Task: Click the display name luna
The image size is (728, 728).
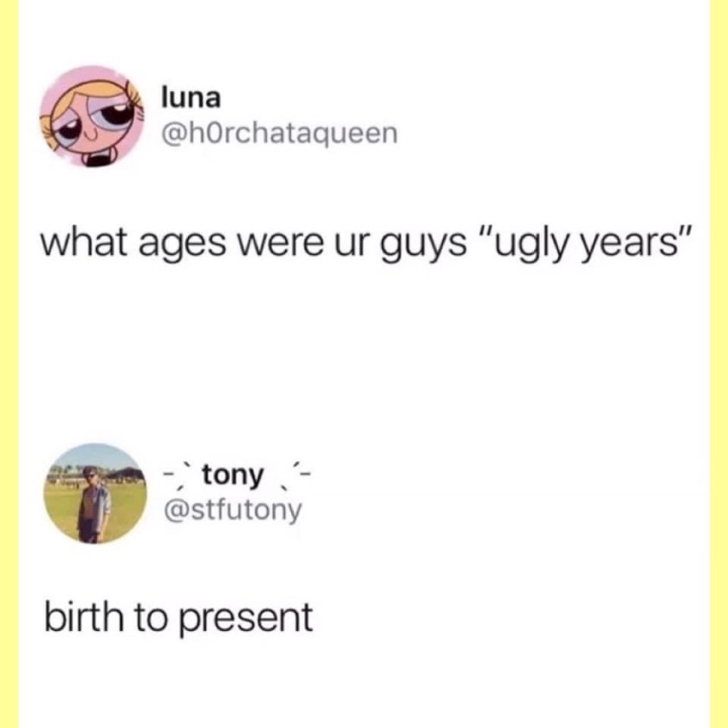Action: [191, 98]
